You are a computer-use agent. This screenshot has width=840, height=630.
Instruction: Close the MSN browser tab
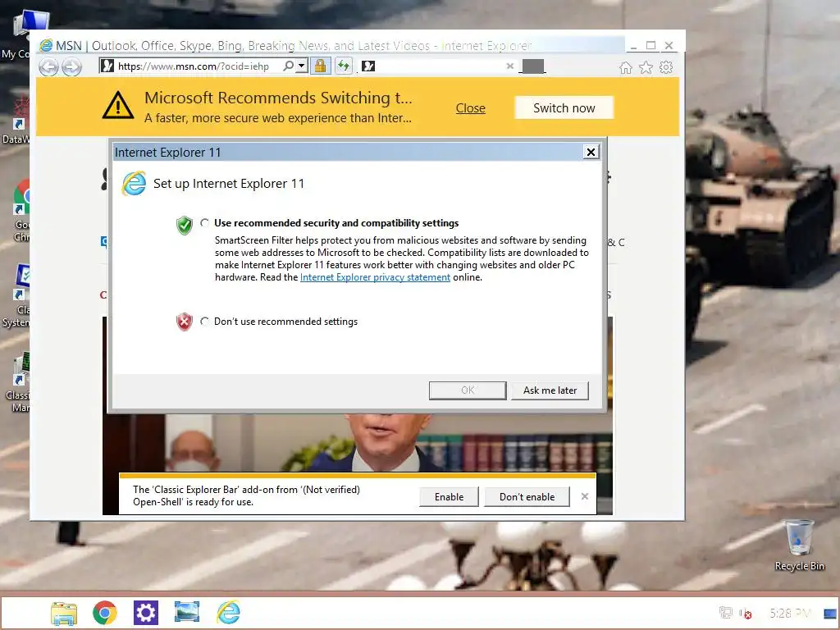(x=510, y=66)
